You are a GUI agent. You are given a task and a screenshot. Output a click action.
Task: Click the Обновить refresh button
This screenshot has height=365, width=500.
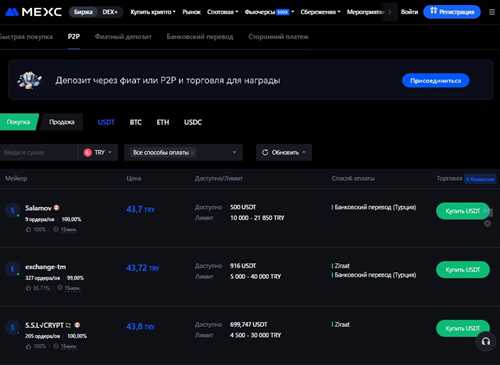(284, 152)
